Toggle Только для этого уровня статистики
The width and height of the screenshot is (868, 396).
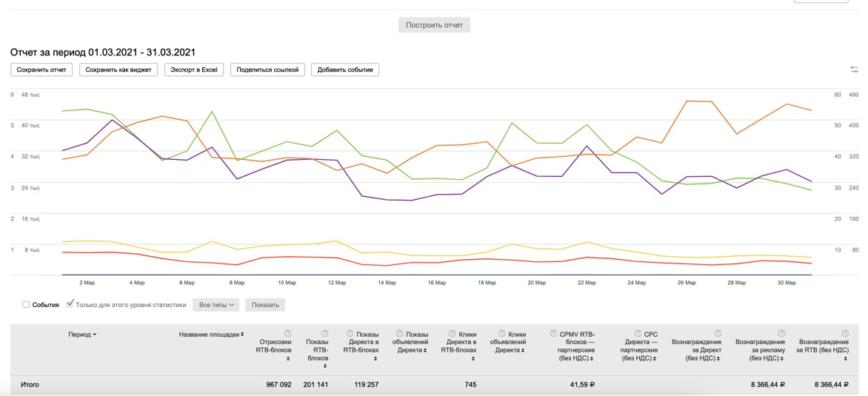click(70, 304)
